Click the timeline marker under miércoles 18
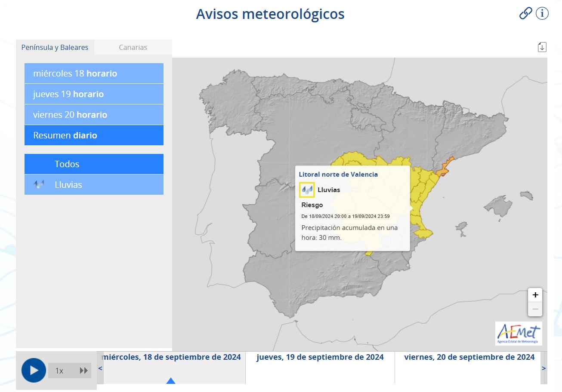Viewport: 562px width, 392px height. [171, 381]
